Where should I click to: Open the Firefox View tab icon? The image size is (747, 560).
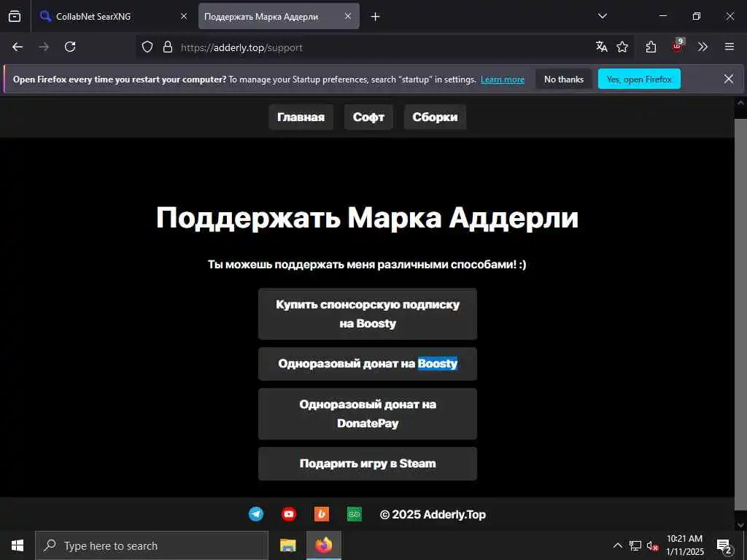coord(15,16)
